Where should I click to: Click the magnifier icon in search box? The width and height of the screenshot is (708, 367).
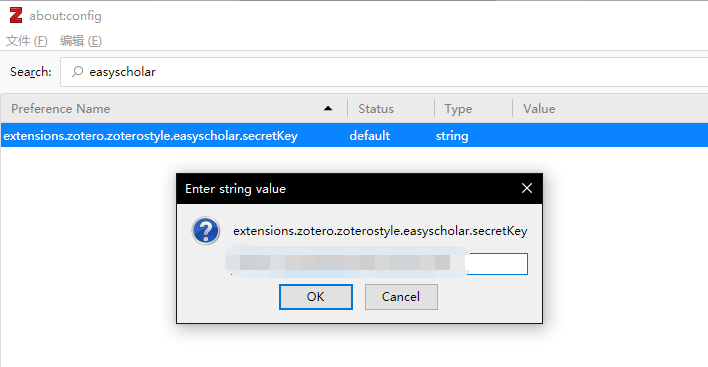pos(78,71)
